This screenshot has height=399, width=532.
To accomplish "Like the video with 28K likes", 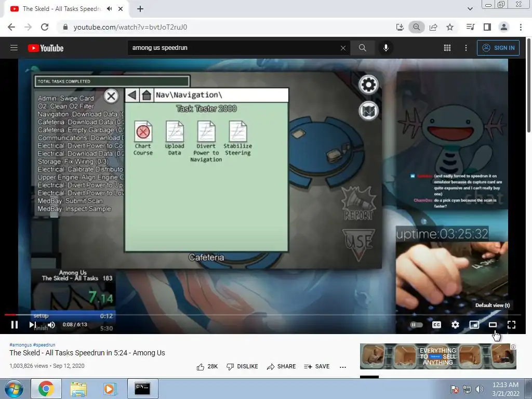I will click(x=207, y=366).
